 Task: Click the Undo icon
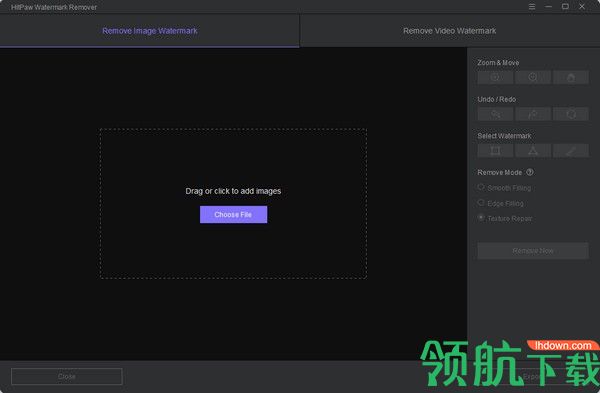tap(495, 114)
